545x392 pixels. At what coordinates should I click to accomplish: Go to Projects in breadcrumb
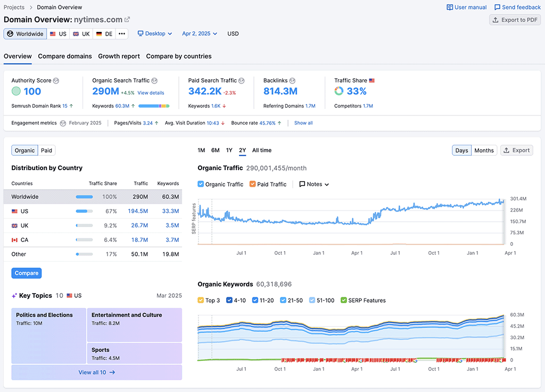14,7
